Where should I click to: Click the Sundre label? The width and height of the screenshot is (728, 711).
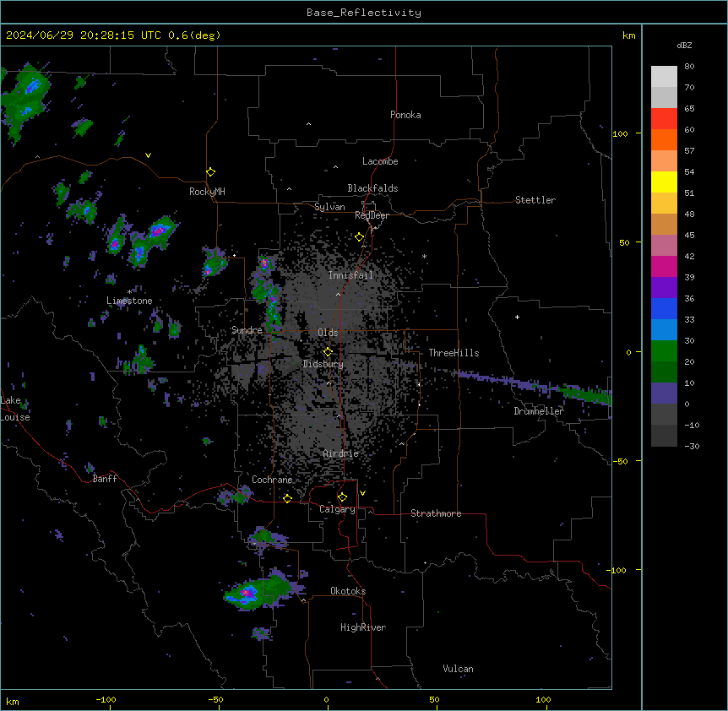click(247, 330)
